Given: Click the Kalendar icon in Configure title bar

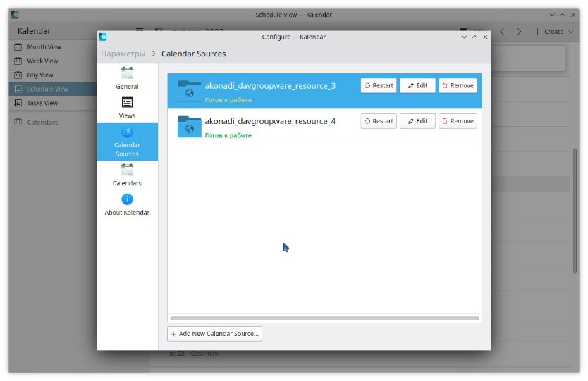Looking at the screenshot, I should pyautogui.click(x=103, y=37).
